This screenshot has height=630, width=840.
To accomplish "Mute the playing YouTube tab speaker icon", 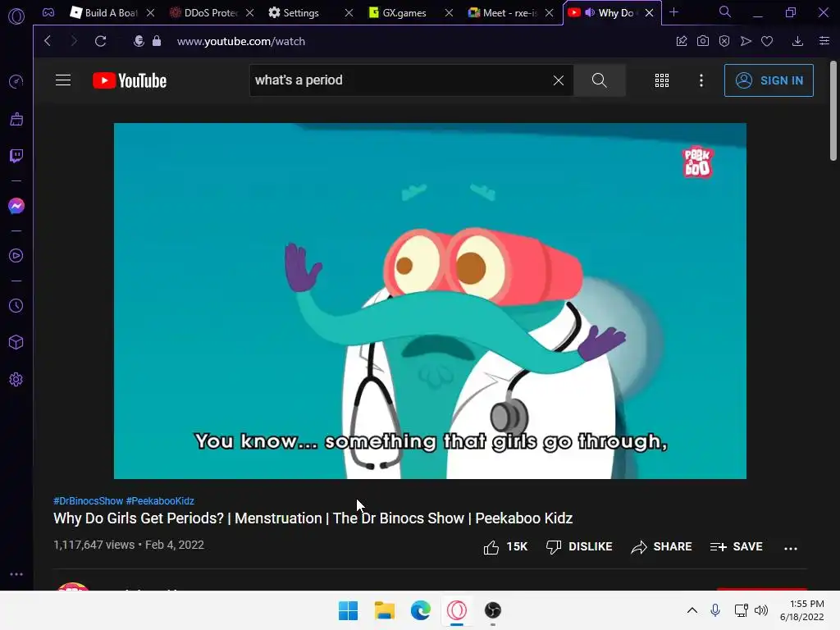I will pyautogui.click(x=590, y=12).
